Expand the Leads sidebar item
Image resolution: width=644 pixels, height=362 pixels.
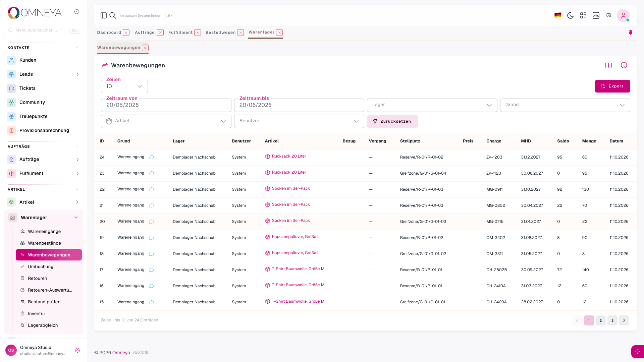pyautogui.click(x=77, y=74)
